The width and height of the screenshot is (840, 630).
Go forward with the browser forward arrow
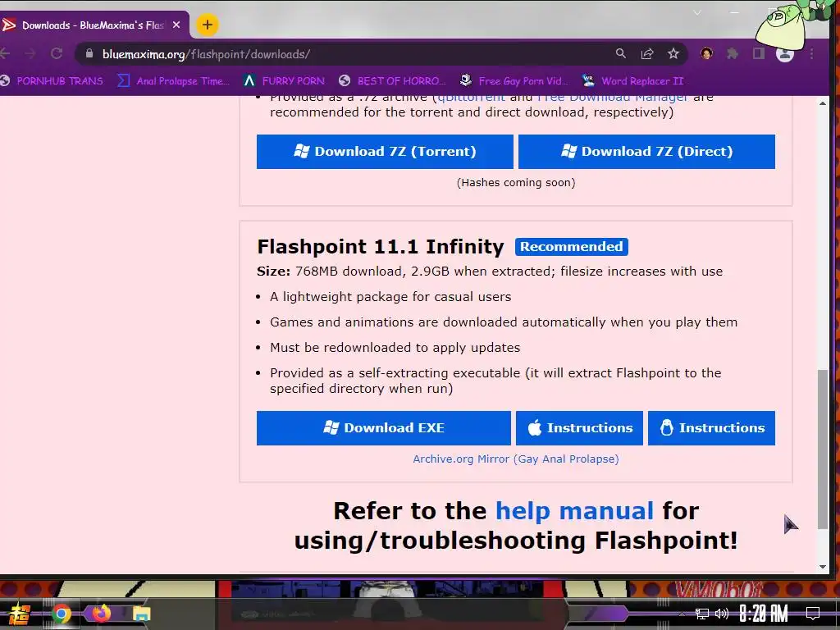[30, 53]
